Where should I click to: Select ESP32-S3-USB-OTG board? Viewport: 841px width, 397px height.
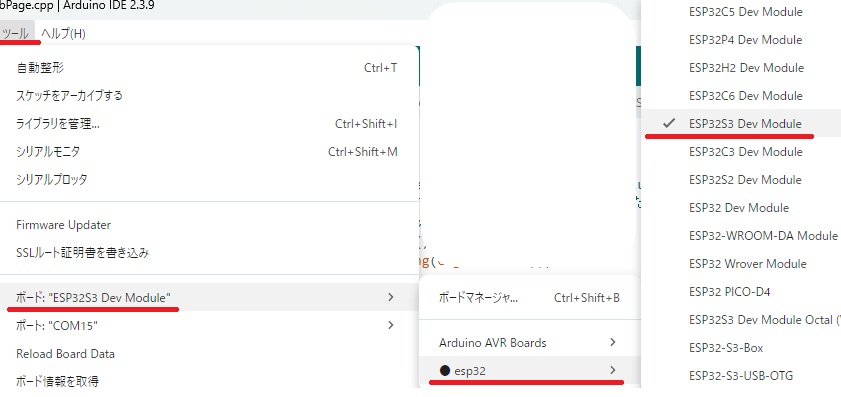coord(741,376)
